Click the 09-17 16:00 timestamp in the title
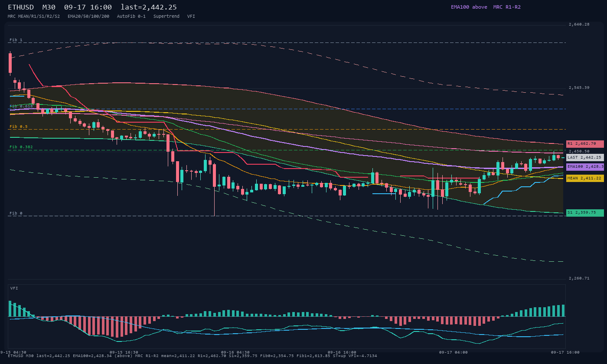 (x=88, y=7)
